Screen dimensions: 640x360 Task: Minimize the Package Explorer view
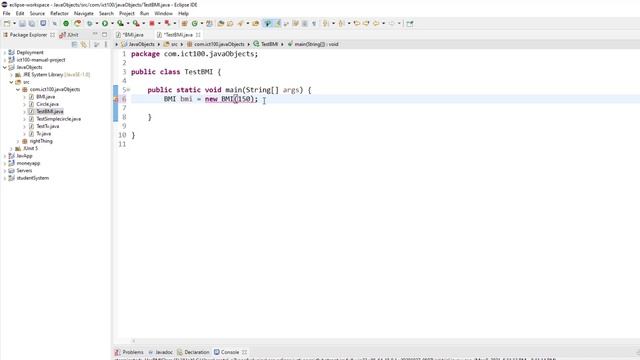[95, 34]
